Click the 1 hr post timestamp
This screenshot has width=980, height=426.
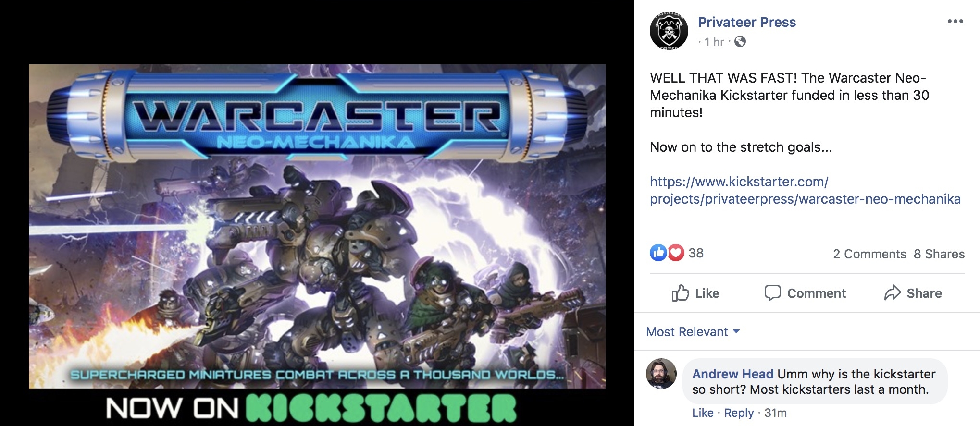coord(714,42)
